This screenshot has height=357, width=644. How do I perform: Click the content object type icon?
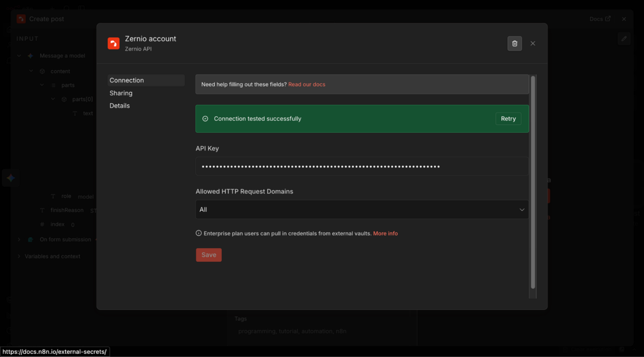(42, 72)
